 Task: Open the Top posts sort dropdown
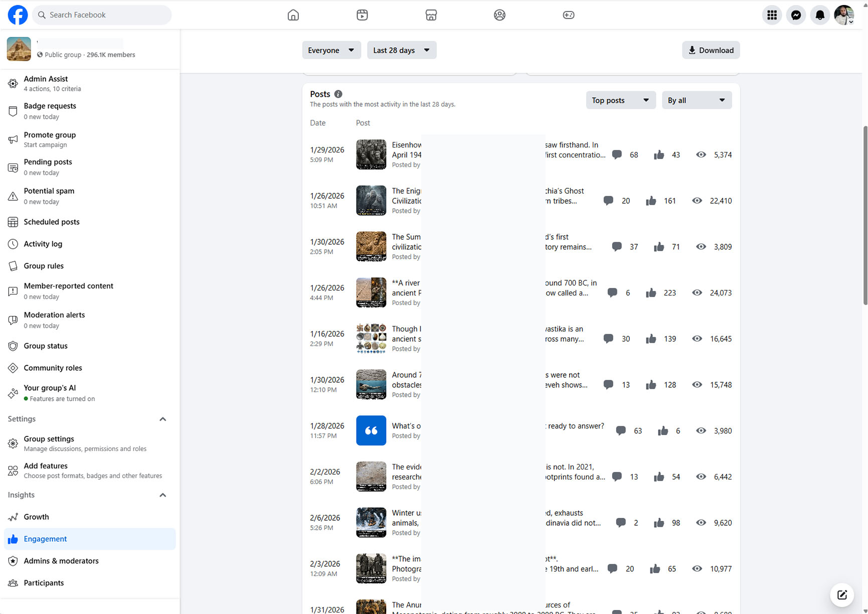tap(620, 100)
